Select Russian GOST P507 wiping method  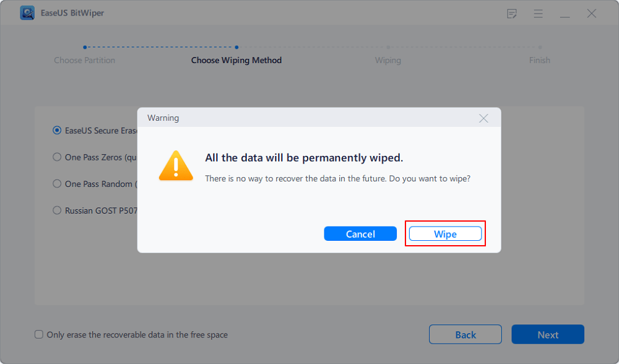click(x=56, y=210)
